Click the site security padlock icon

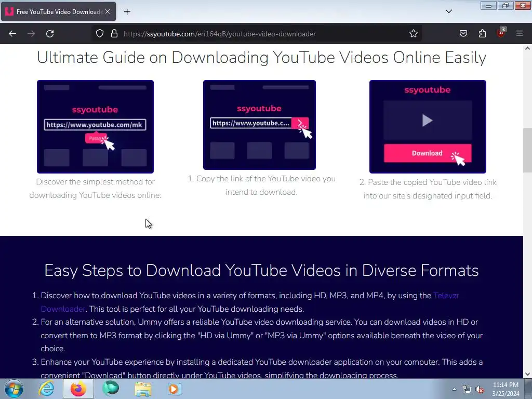point(114,34)
